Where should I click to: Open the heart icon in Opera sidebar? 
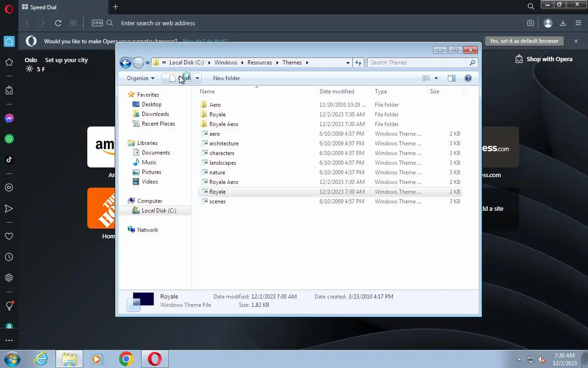(9, 236)
